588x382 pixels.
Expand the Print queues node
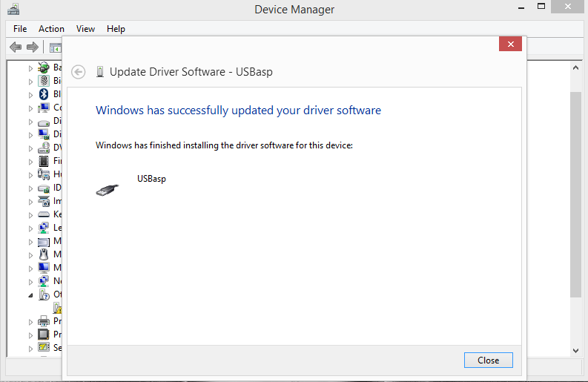pos(30,322)
